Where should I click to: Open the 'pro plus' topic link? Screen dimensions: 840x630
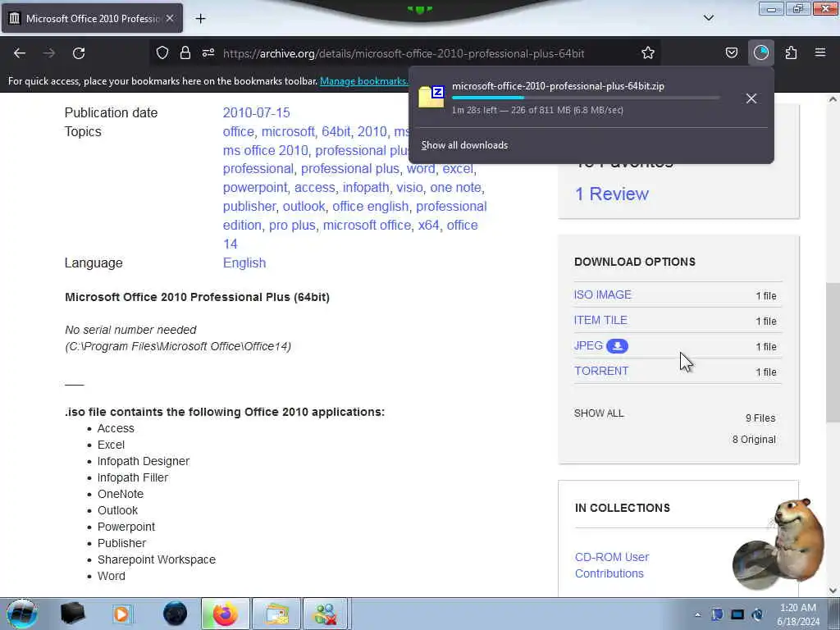pos(292,225)
